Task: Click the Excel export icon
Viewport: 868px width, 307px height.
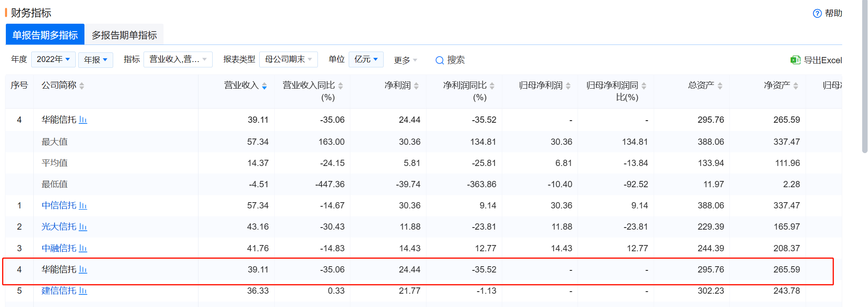Action: (795, 60)
